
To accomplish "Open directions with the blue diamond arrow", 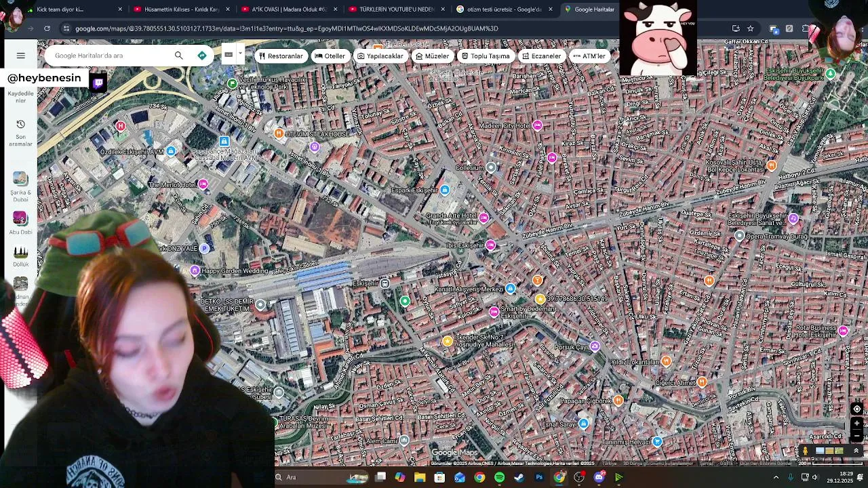I will coord(201,56).
